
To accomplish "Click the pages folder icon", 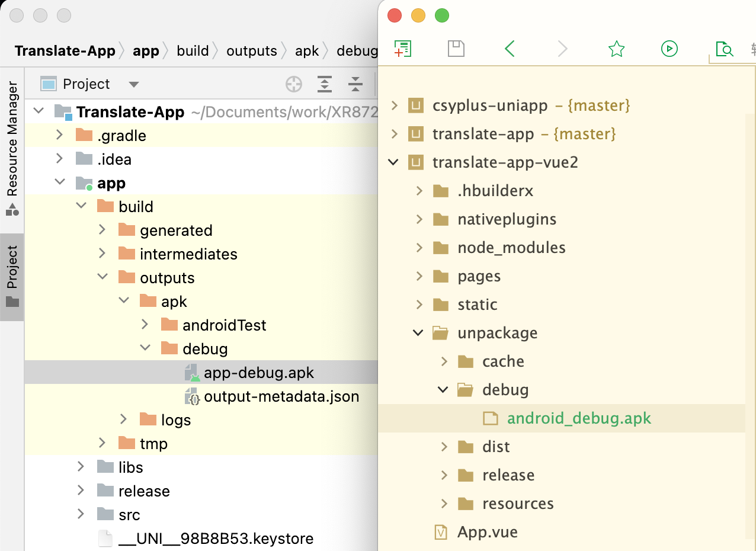I will click(441, 276).
